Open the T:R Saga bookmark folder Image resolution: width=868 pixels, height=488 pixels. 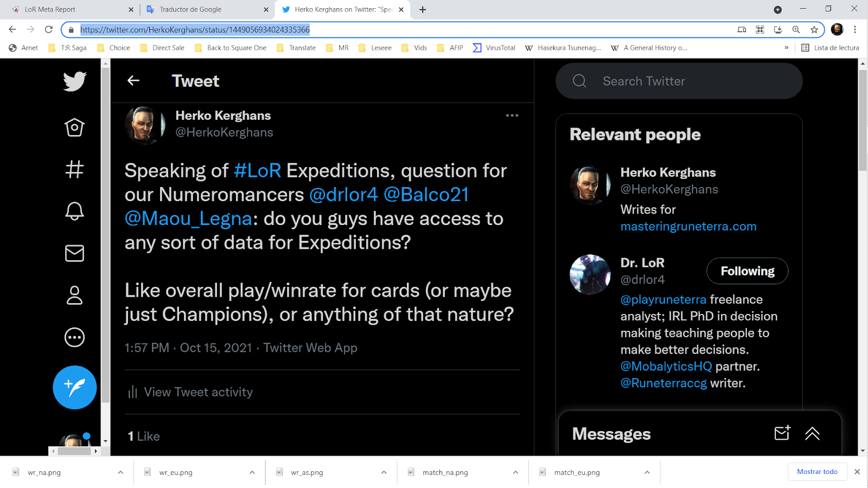tap(68, 48)
